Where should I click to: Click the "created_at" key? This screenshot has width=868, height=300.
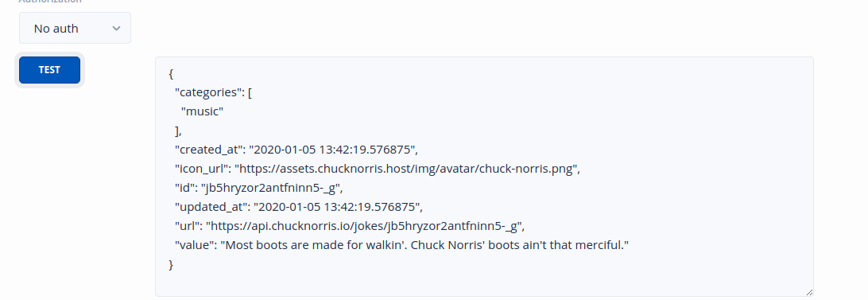click(209, 150)
